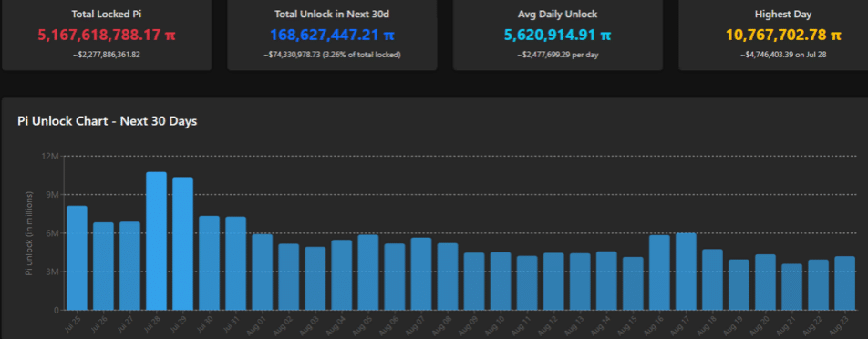Click the Total Unlock in Next 30d heading
Viewport: 868px width, 339px height.
click(332, 14)
